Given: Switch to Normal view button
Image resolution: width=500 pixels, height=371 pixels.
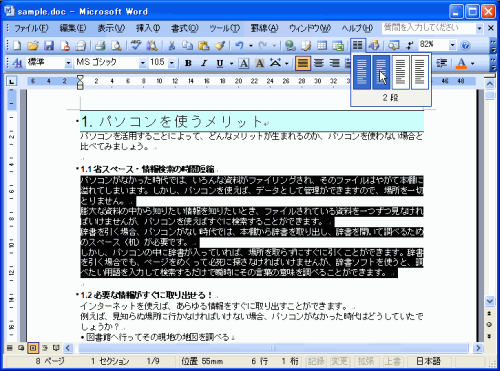Looking at the screenshot, I should [x=10, y=348].
